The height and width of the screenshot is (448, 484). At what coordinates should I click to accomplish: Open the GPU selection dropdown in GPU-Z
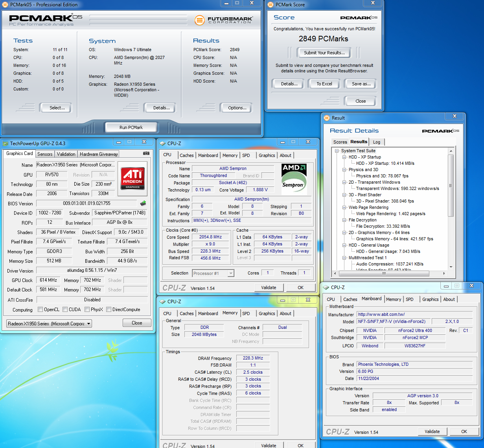pyautogui.click(x=49, y=324)
